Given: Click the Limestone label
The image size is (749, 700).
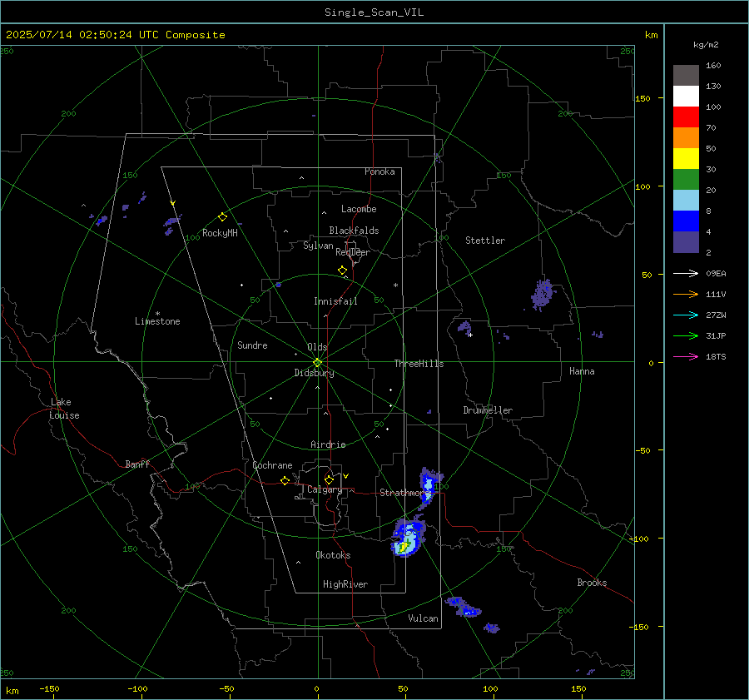Looking at the screenshot, I should click(x=157, y=321).
